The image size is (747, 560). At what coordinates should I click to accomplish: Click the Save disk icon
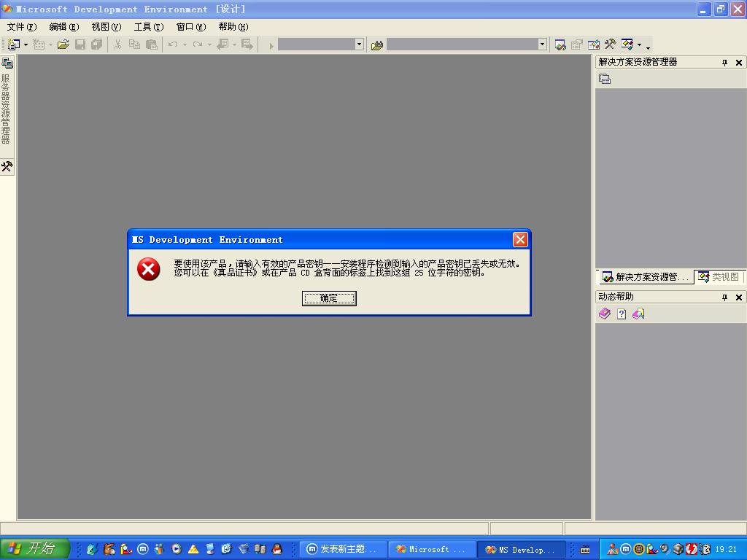(80, 44)
